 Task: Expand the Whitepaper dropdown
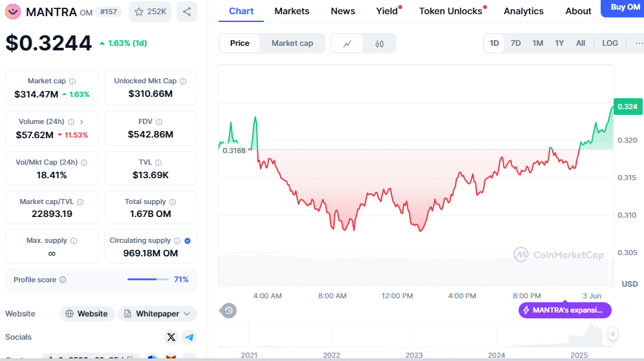187,314
